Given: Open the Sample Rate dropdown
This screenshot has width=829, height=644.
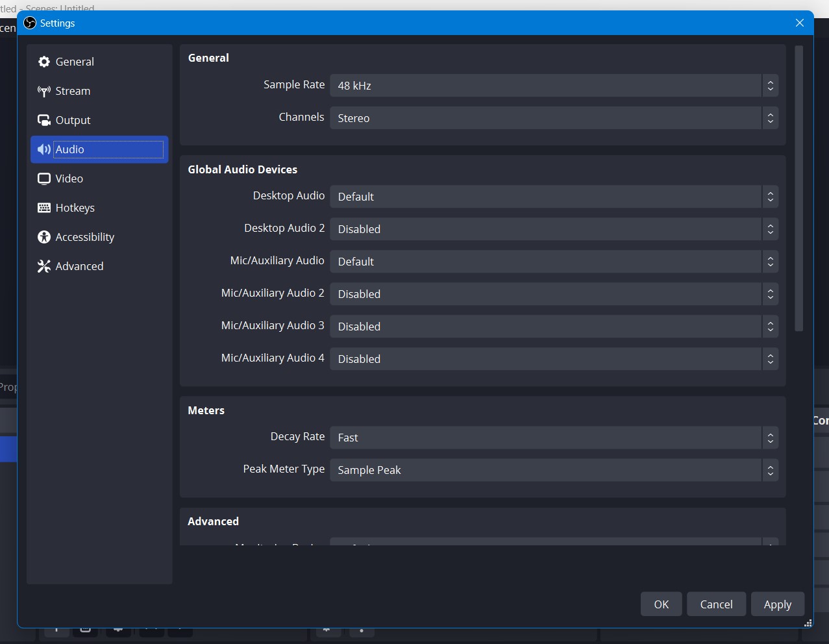Looking at the screenshot, I should (x=553, y=85).
